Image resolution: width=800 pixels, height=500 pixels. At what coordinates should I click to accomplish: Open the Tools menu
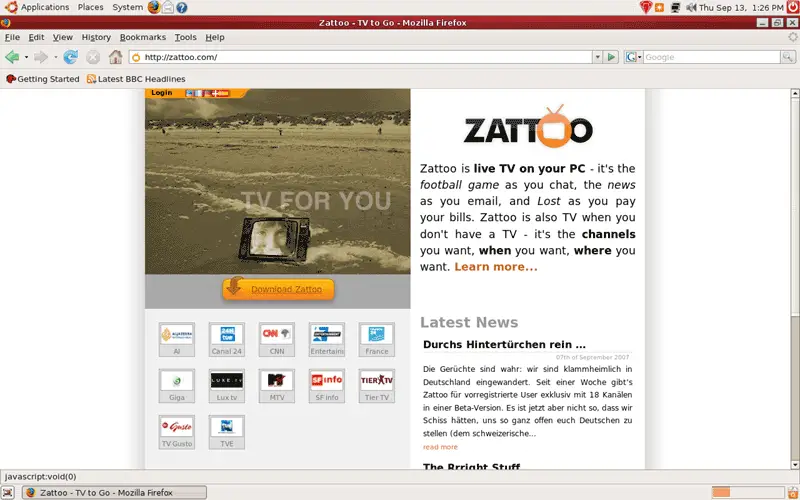(185, 37)
